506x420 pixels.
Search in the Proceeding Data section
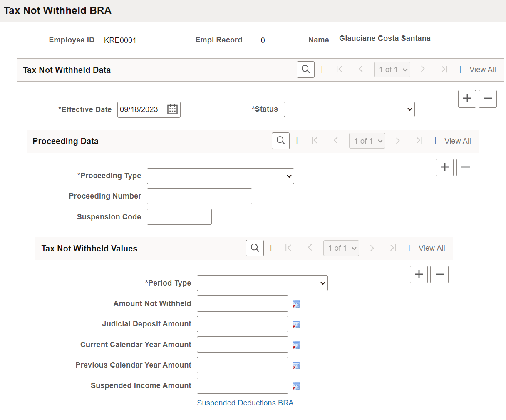click(x=280, y=141)
